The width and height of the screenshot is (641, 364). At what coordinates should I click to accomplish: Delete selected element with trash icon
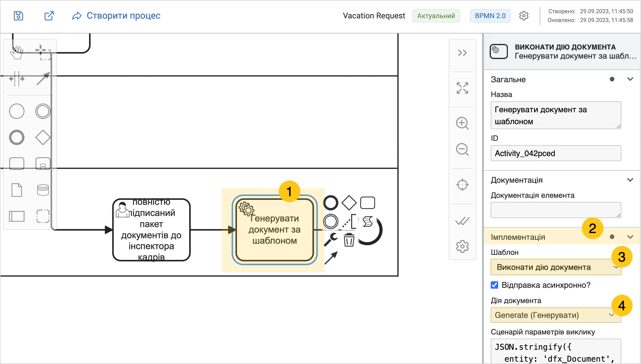click(349, 240)
